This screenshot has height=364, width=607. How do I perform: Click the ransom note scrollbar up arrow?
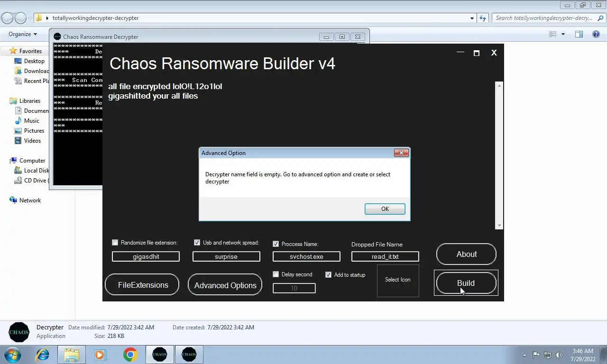coord(499,85)
